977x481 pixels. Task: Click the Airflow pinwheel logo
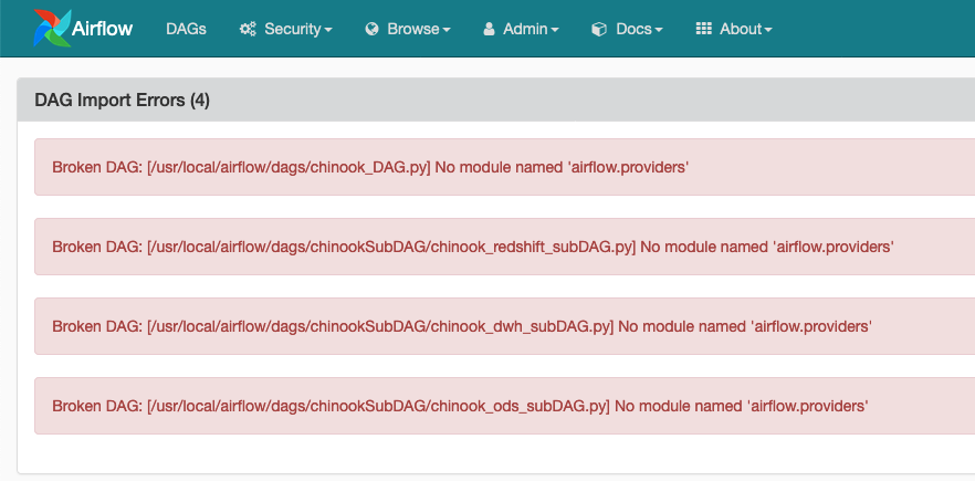(x=50, y=28)
